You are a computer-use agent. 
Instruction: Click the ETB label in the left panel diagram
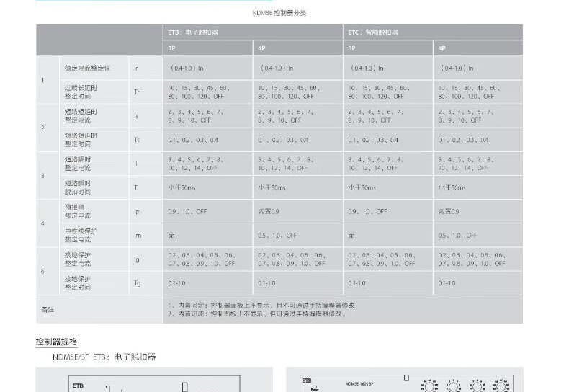(x=78, y=386)
